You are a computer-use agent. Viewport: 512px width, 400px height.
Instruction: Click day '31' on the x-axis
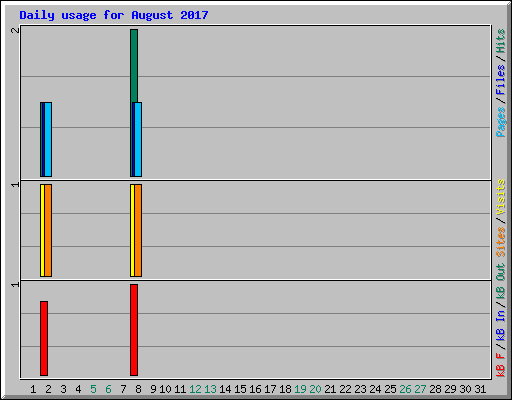(480, 389)
